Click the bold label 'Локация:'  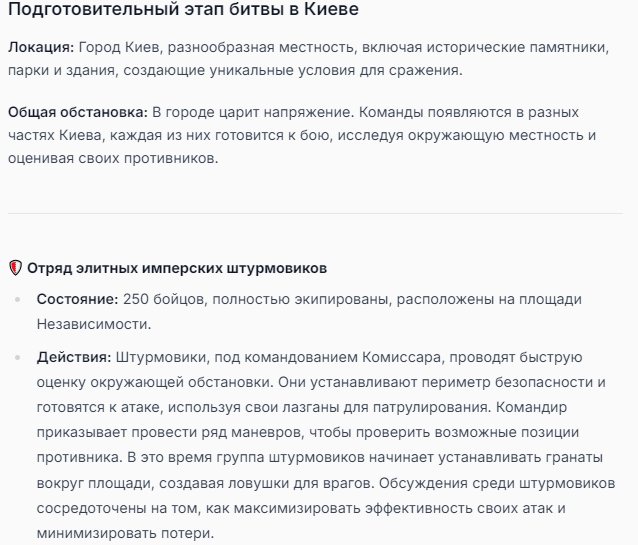click(41, 47)
